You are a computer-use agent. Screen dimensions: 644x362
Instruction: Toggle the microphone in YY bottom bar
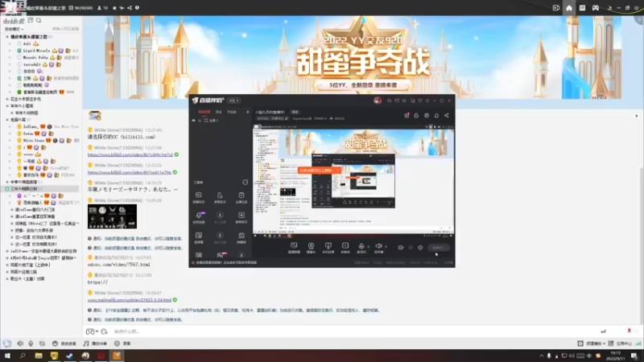point(31,343)
